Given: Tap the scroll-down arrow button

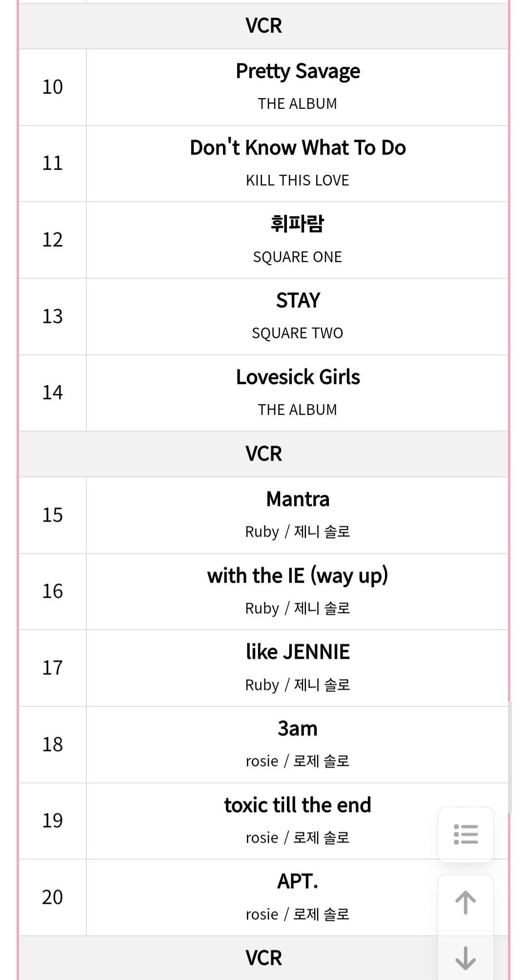Looking at the screenshot, I should 466,958.
